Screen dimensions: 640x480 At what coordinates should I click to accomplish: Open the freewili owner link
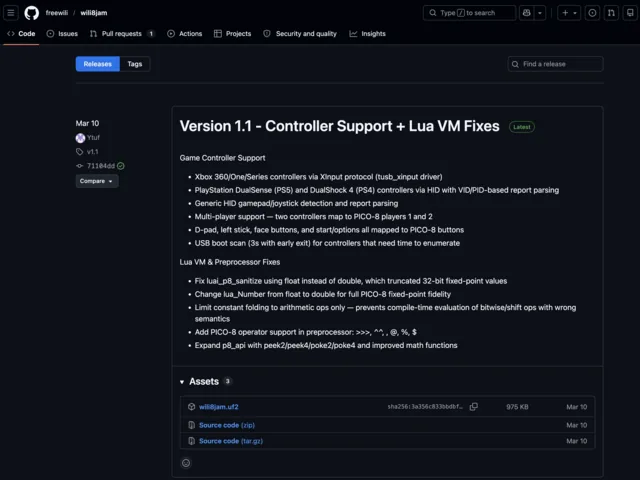(57, 13)
